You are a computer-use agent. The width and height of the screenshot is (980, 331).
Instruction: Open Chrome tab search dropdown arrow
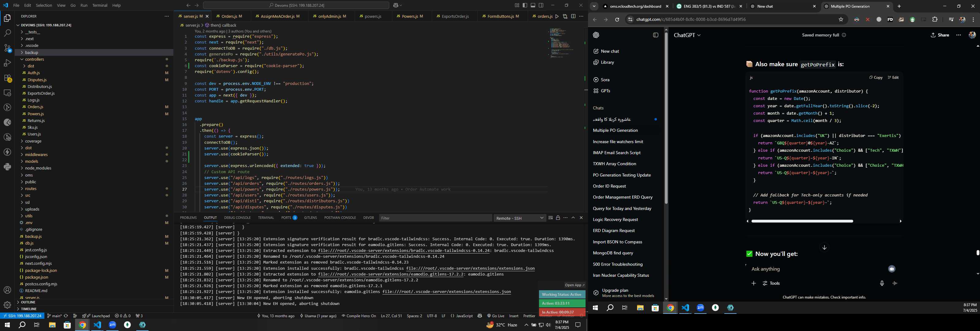tap(594, 6)
